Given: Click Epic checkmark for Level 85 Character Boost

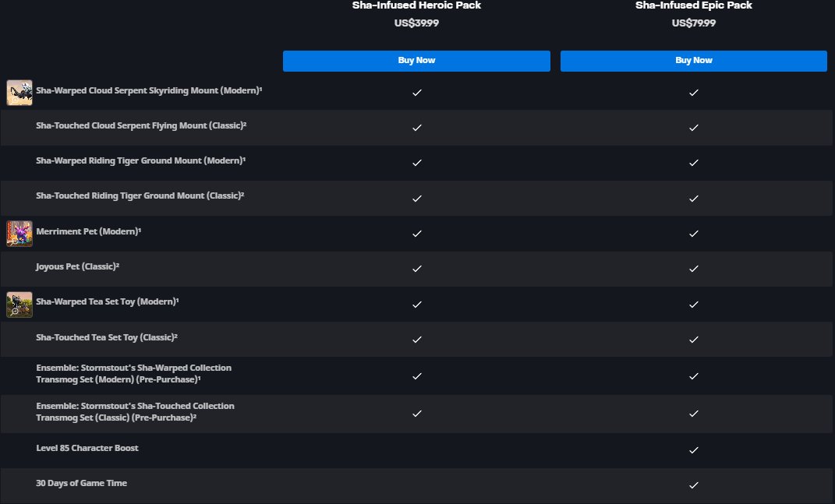Looking at the screenshot, I should coord(693,450).
